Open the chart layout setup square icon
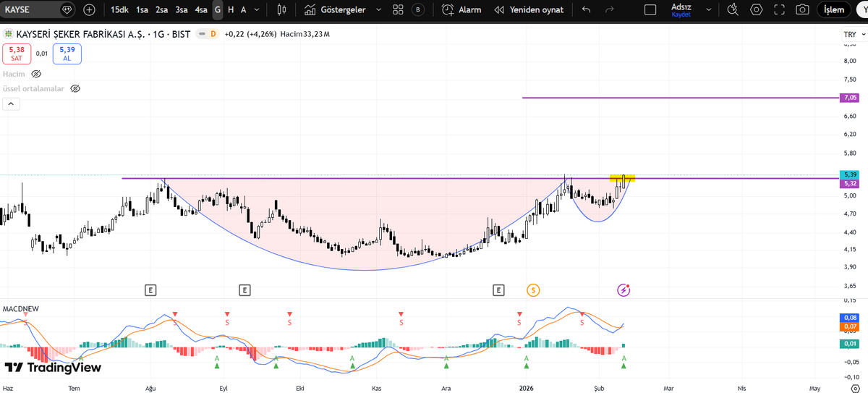Viewport: 868px width, 393px height. 650,10
